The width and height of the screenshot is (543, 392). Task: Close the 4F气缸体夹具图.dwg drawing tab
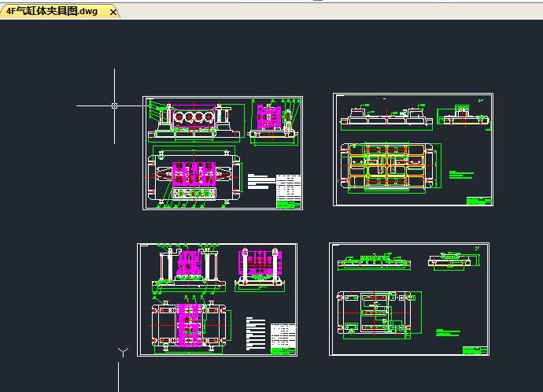click(113, 12)
